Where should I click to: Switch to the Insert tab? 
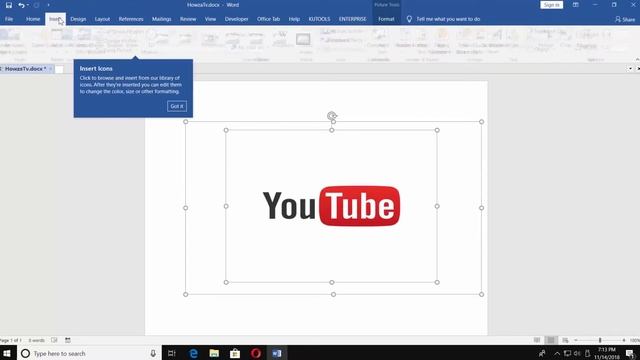click(x=55, y=19)
